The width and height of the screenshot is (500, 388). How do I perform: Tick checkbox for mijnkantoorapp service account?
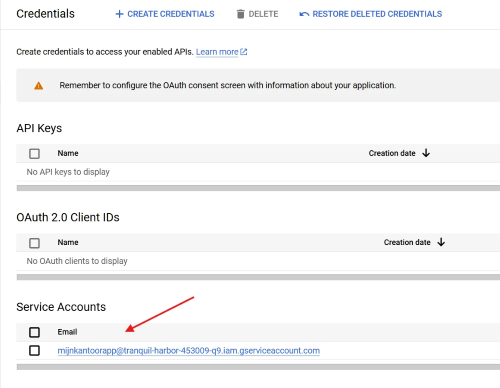(x=34, y=351)
